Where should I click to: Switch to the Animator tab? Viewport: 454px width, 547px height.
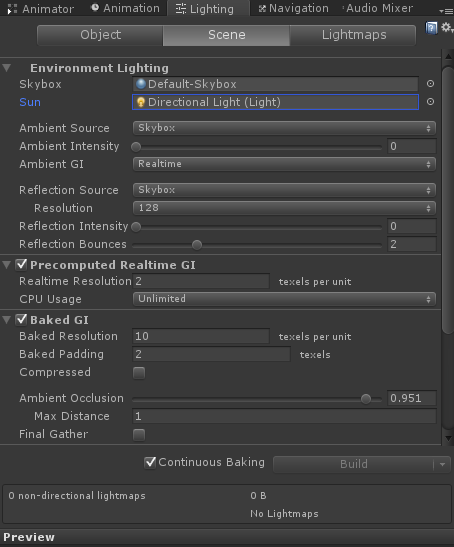(x=41, y=9)
